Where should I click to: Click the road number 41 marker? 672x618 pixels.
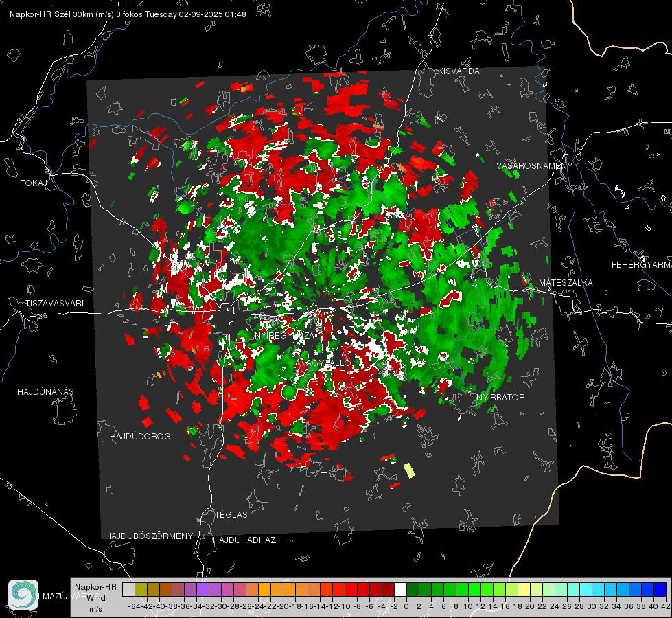522,201
